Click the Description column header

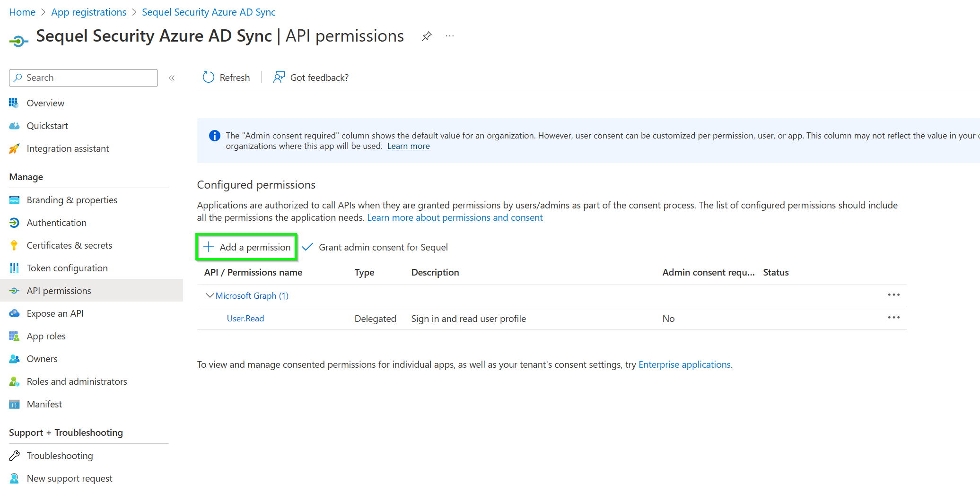click(435, 272)
